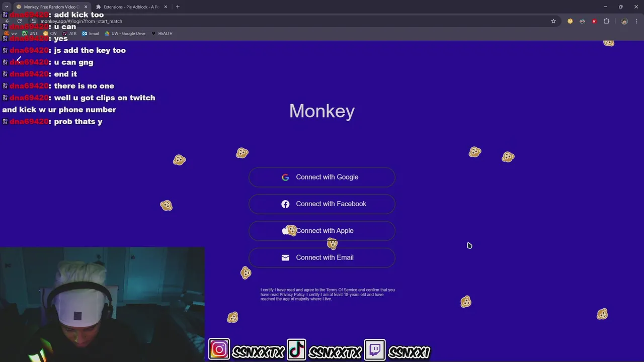This screenshot has width=644, height=362.
Task: Restore down the browser window
Action: 620,7
